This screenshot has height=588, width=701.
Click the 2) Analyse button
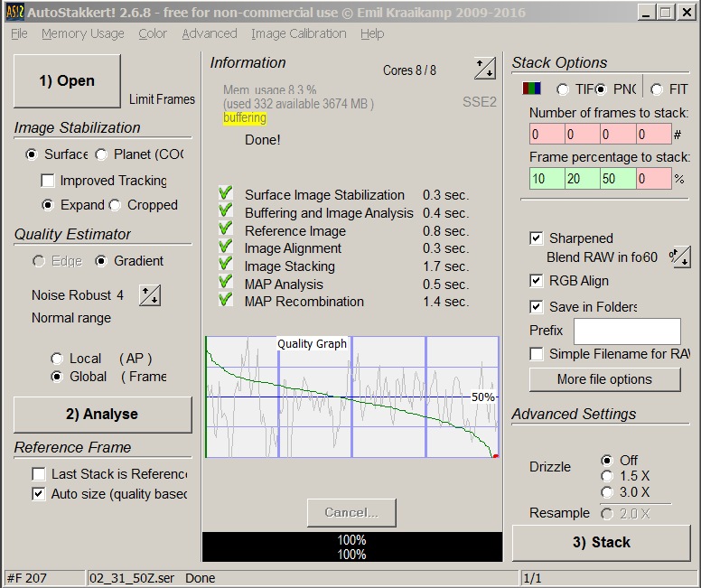click(103, 415)
